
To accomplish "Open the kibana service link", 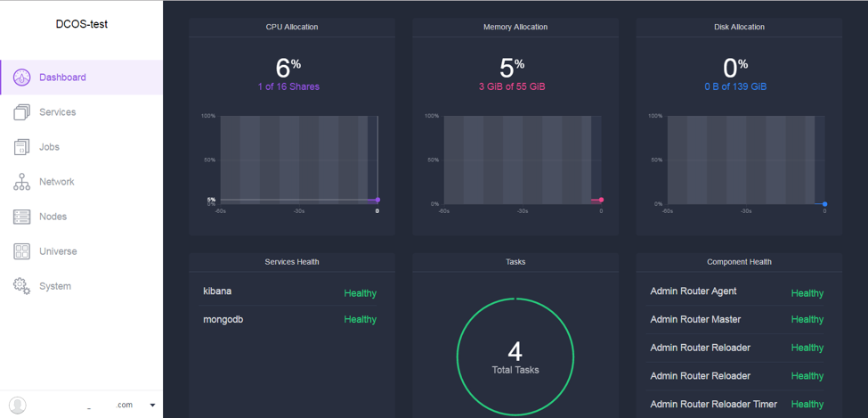I will tap(217, 291).
